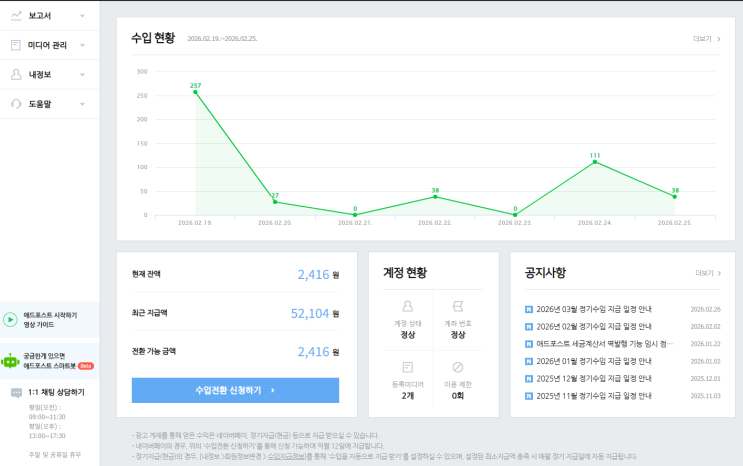743x466 pixels.
Task: Expand the 미디어 관리 menu chevron
Action: (x=82, y=45)
